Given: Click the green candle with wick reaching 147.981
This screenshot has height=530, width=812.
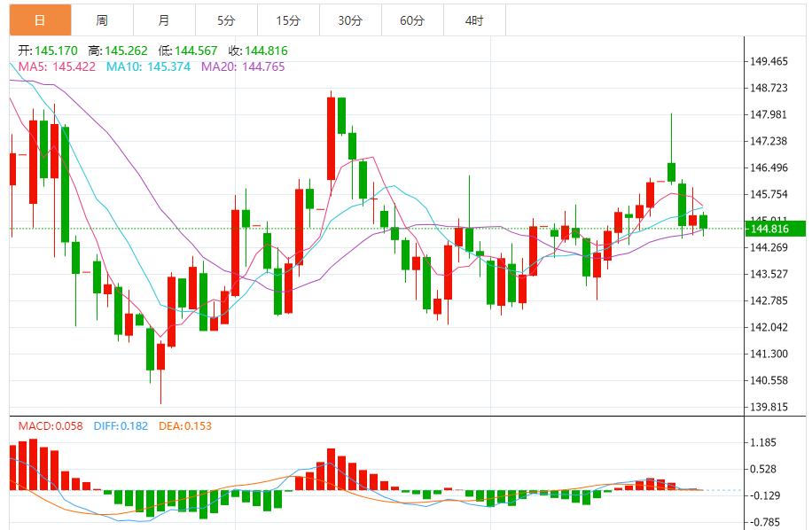Looking at the screenshot, I should tap(672, 172).
